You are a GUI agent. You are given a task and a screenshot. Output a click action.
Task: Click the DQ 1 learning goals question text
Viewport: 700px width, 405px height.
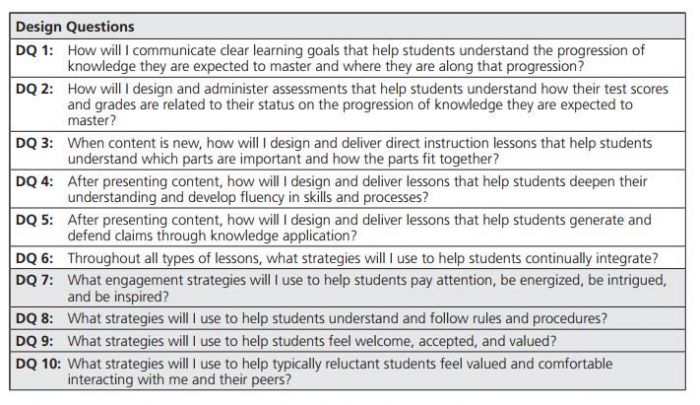356,58
